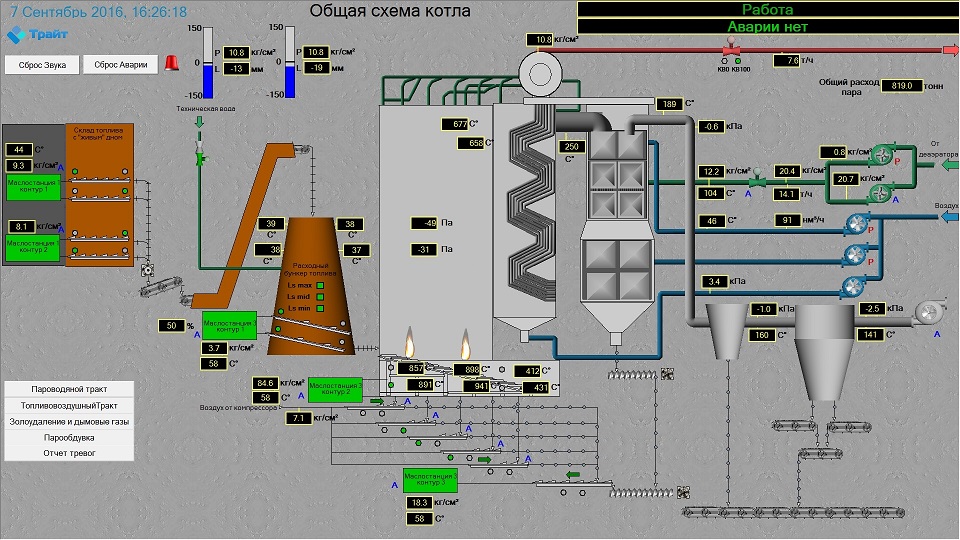The height and width of the screenshot is (540, 960).
Task: Open Золоудаление и дымовые газы screen
Action: [x=69, y=421]
